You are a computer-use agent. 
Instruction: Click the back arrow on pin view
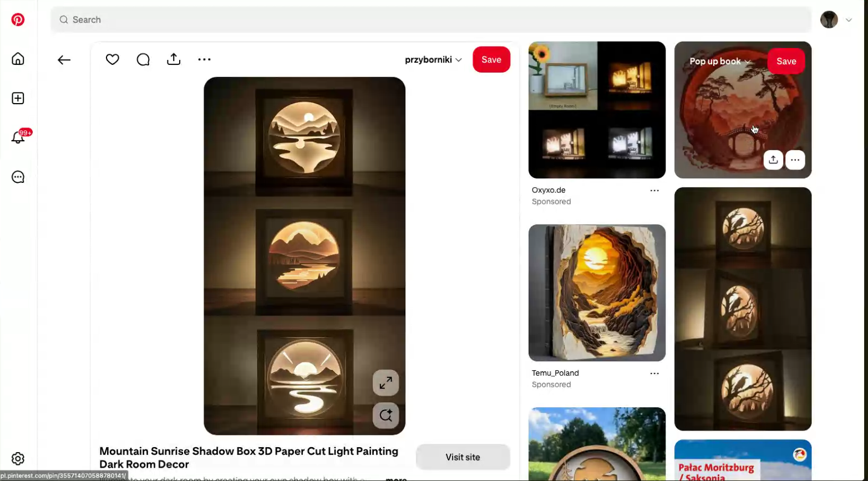pos(64,60)
